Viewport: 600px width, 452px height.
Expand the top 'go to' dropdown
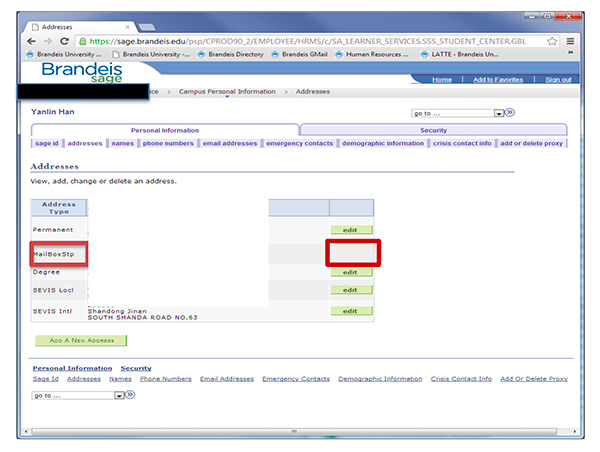pos(498,113)
